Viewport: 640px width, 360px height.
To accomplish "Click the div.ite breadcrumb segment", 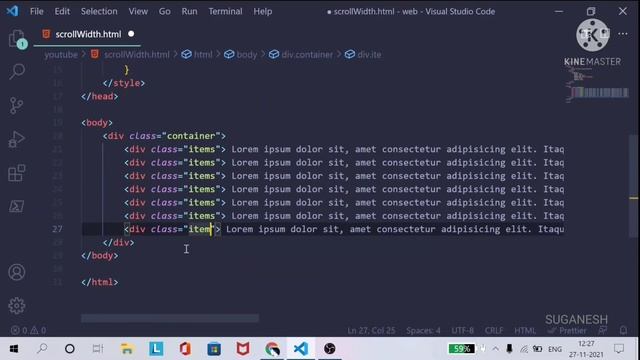I will 363,54.
